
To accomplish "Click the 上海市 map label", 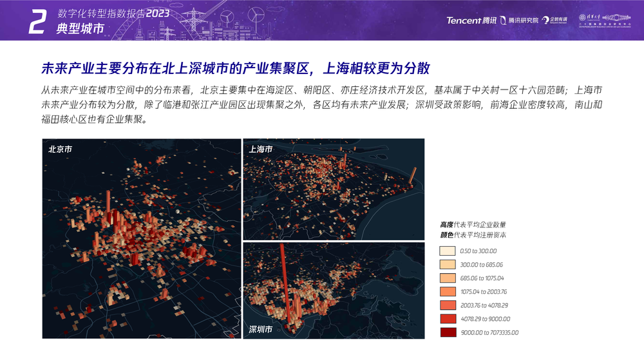I will tap(261, 149).
